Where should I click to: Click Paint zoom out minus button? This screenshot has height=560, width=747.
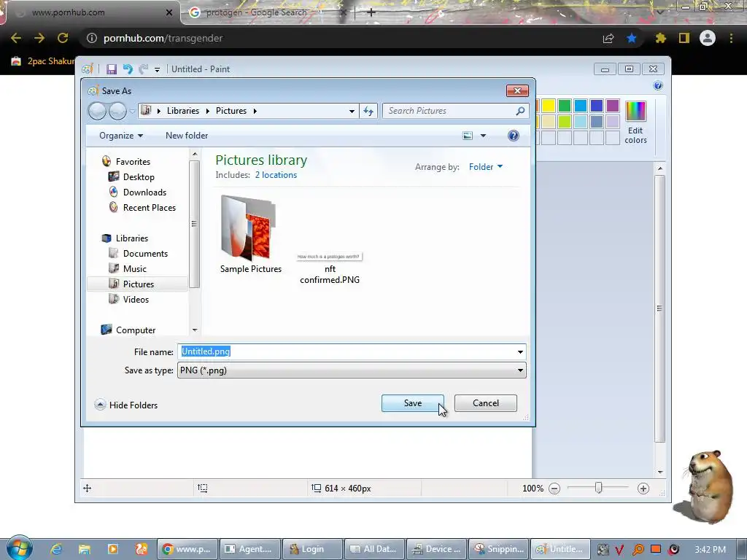tap(554, 489)
